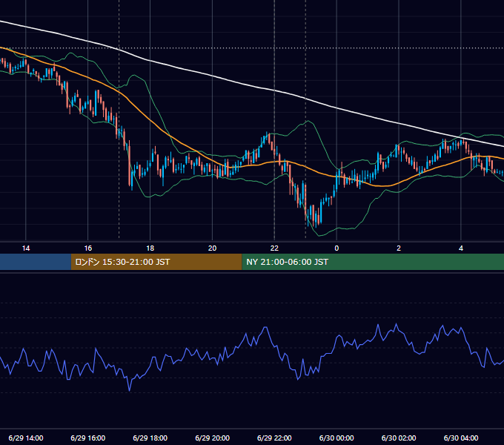Click the 14 hour label on the price chart axis
The width and height of the screenshot is (504, 445).
(26, 248)
